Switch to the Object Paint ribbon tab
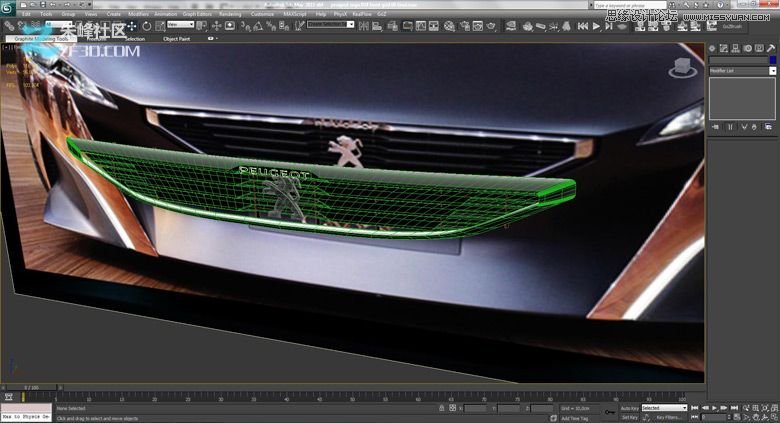 coord(177,38)
